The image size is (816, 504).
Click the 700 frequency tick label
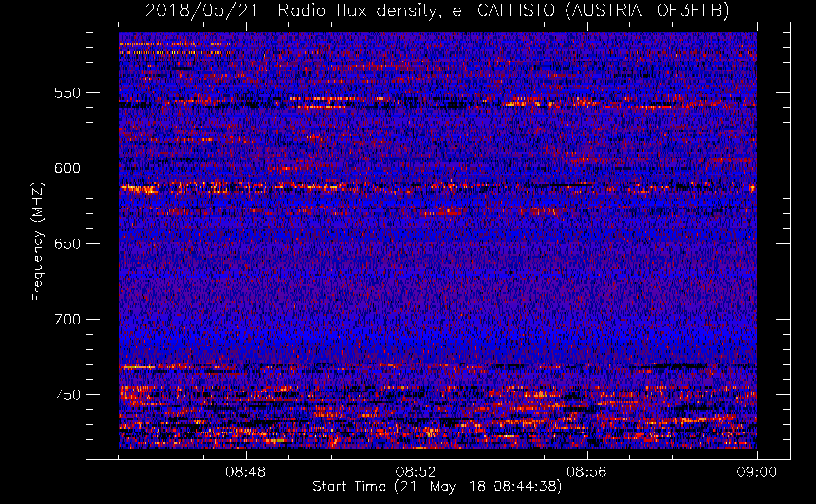coord(67,320)
